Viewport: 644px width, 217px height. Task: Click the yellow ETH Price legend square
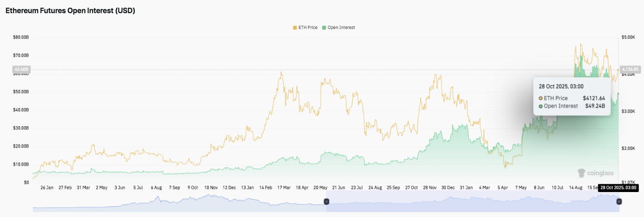coord(295,28)
